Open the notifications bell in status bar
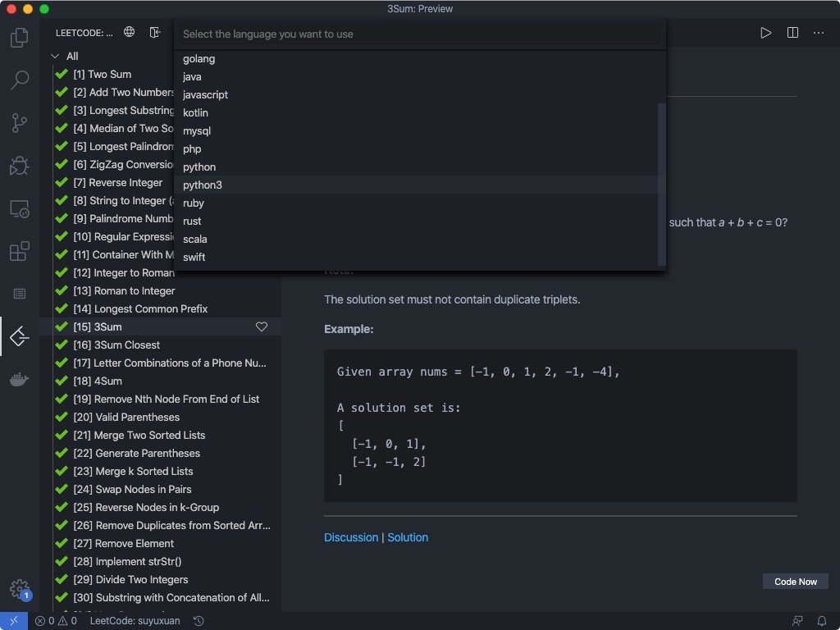Viewport: 840px width, 630px height. (x=822, y=621)
